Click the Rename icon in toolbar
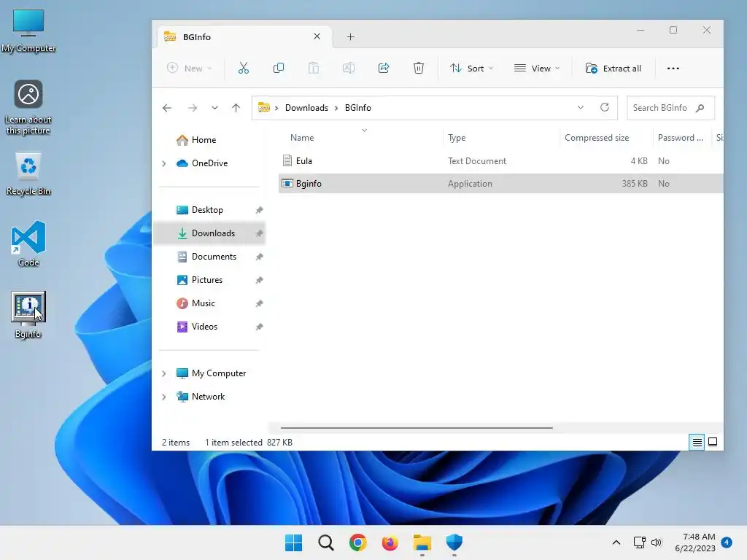This screenshot has width=747, height=560. (x=349, y=68)
